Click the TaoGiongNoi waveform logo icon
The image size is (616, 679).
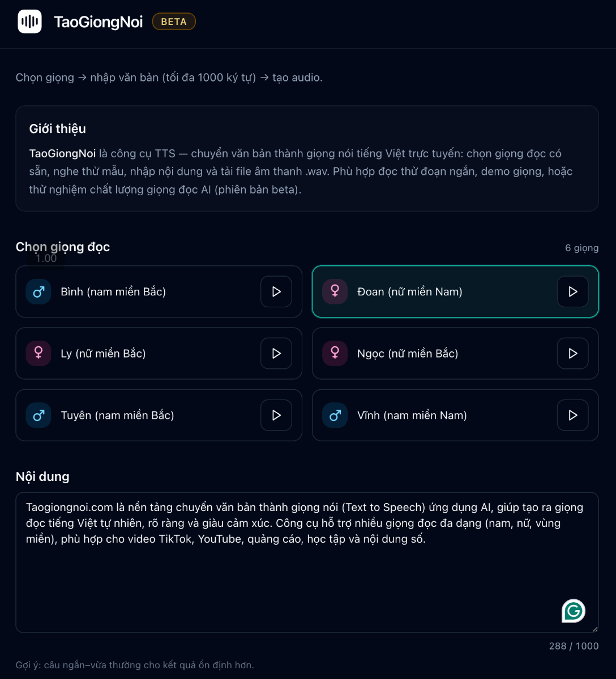29,22
